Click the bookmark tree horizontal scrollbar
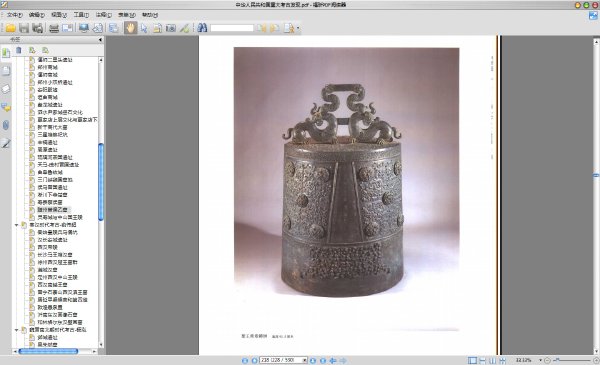Viewport: 600px width, 365px height. pyautogui.click(x=48, y=351)
